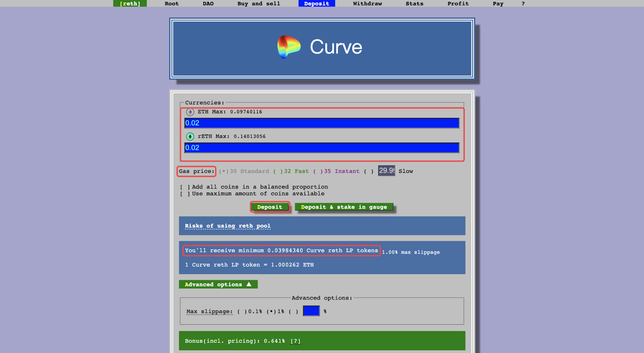Image resolution: width=644 pixels, height=353 pixels.
Task: Focus the ETH amount input field
Action: pos(322,123)
